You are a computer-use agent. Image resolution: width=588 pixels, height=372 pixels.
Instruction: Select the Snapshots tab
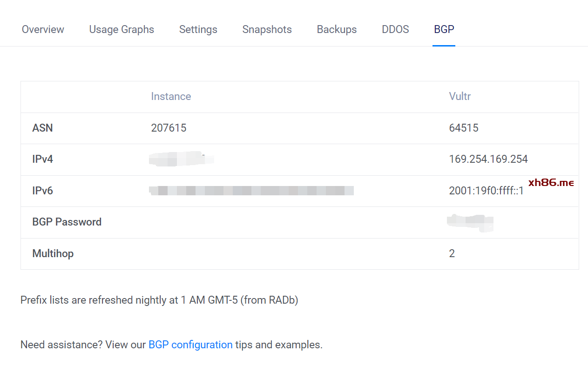267,29
